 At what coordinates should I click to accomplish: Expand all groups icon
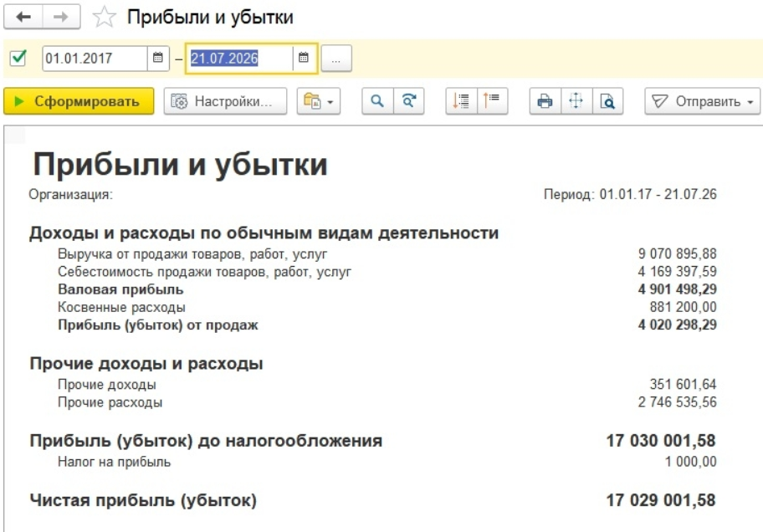461,101
